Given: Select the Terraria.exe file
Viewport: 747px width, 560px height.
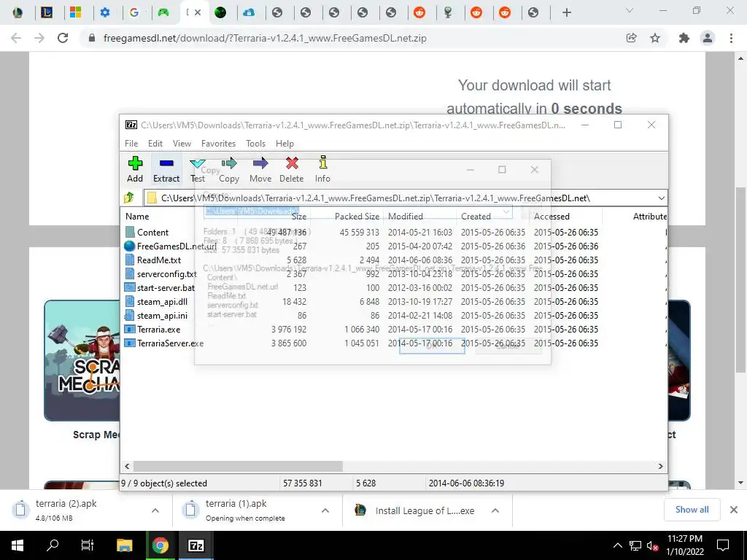Looking at the screenshot, I should click(x=158, y=329).
